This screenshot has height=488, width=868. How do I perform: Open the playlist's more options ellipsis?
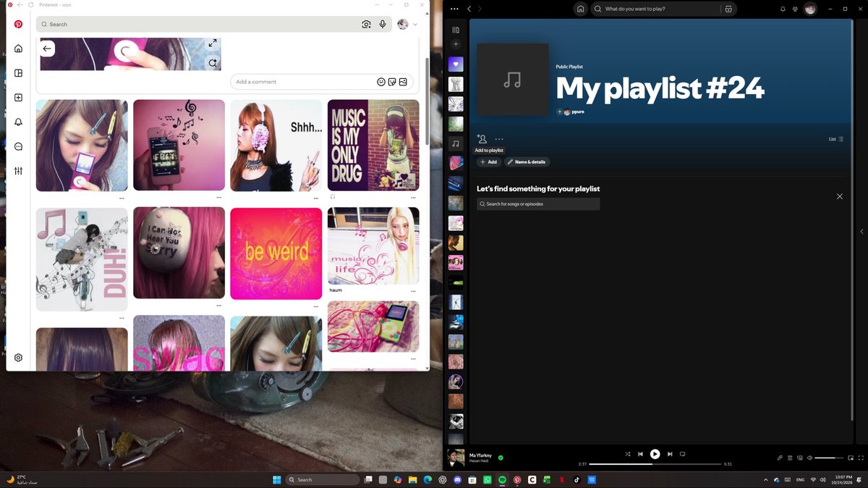click(499, 139)
